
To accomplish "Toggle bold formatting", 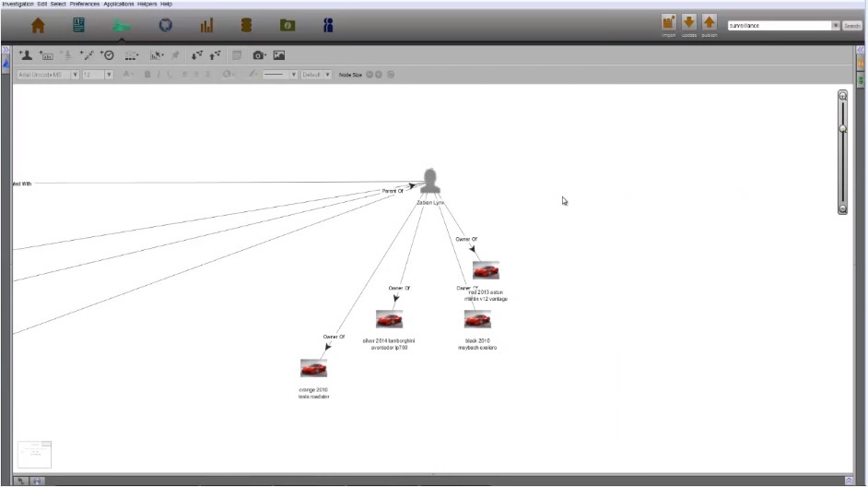I will (147, 74).
